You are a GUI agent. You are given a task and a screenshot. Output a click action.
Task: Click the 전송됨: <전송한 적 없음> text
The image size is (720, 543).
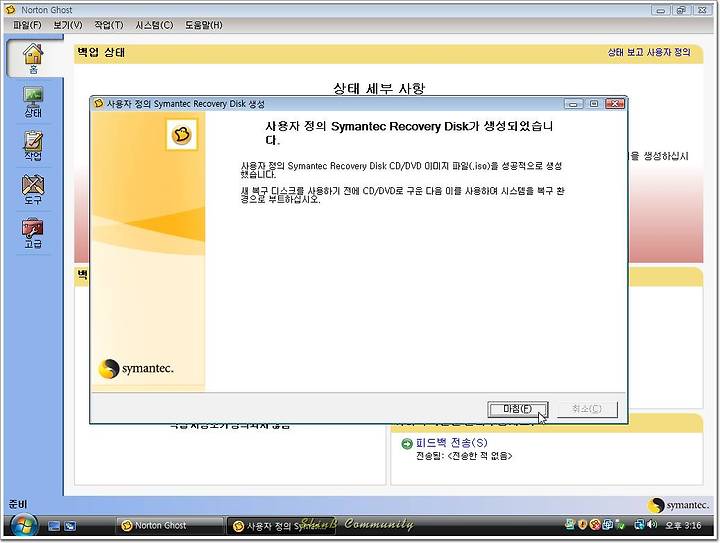tap(464, 456)
